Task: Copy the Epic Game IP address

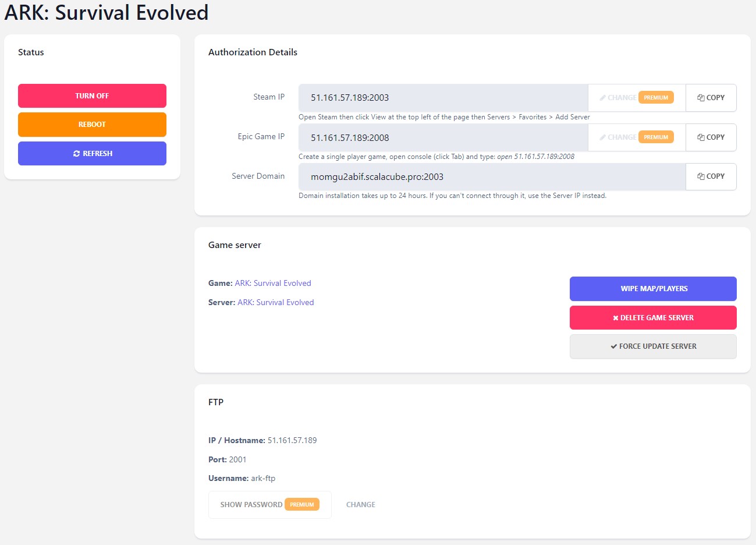Action: pyautogui.click(x=711, y=137)
